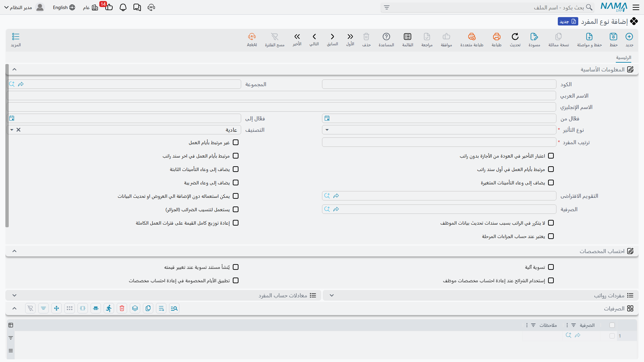Image resolution: width=644 pixels, height=362 pixels.
Task: Open search filter options icon
Action: pos(387,7)
